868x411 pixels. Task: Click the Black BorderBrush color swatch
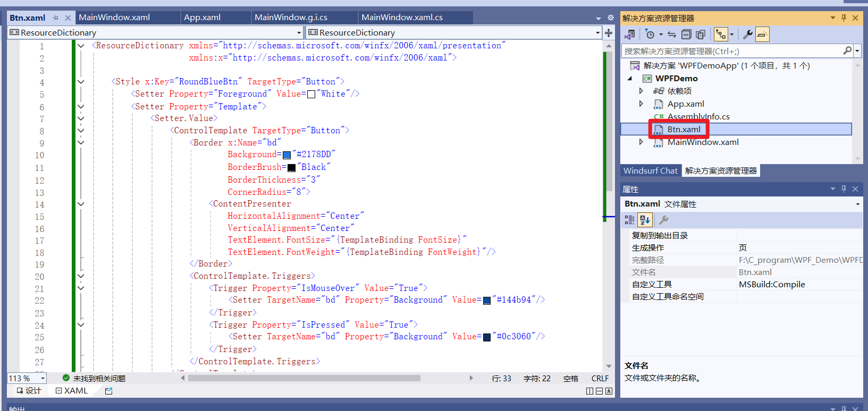(x=291, y=168)
